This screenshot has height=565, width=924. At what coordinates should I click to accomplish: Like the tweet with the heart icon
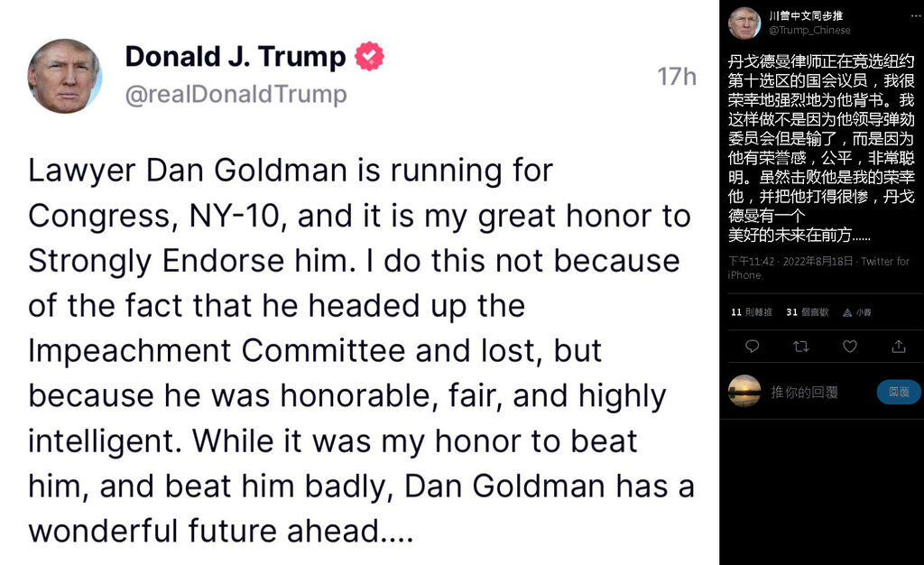pyautogui.click(x=850, y=347)
